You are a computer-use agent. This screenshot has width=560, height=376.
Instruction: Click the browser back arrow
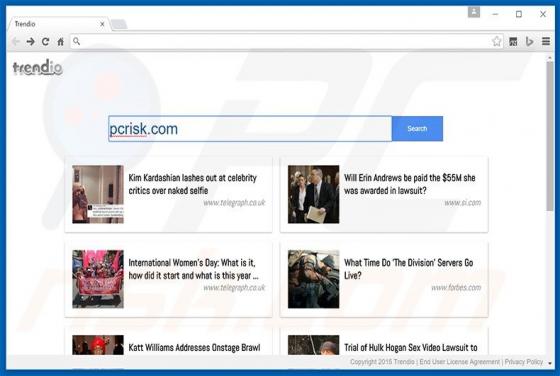click(x=16, y=42)
